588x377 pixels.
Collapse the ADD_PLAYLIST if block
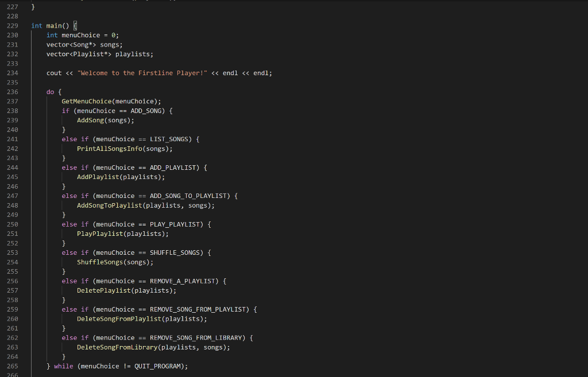pyautogui.click(x=25, y=167)
